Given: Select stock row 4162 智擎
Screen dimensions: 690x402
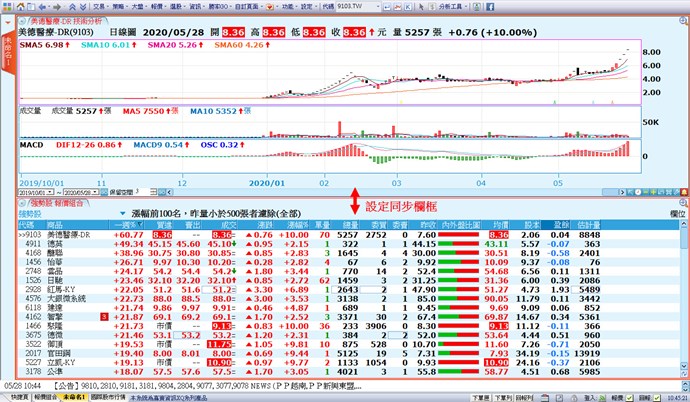Looking at the screenshot, I should pos(348,317).
